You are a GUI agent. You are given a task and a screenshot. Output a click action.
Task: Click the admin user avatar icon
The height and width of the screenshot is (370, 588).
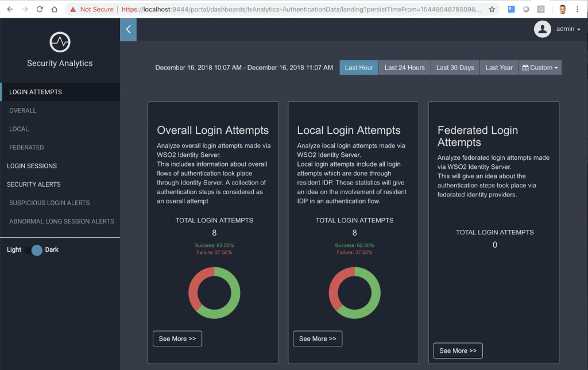(x=542, y=29)
